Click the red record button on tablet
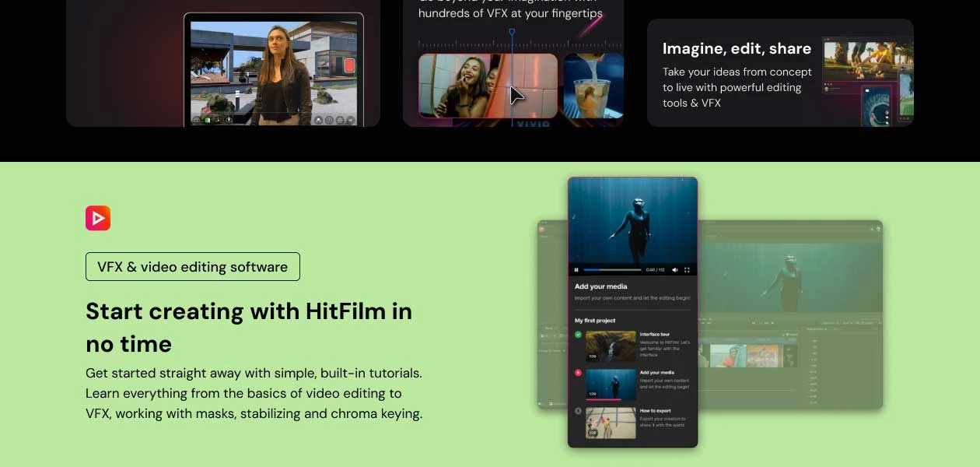The width and height of the screenshot is (980, 467). pyautogui.click(x=349, y=66)
